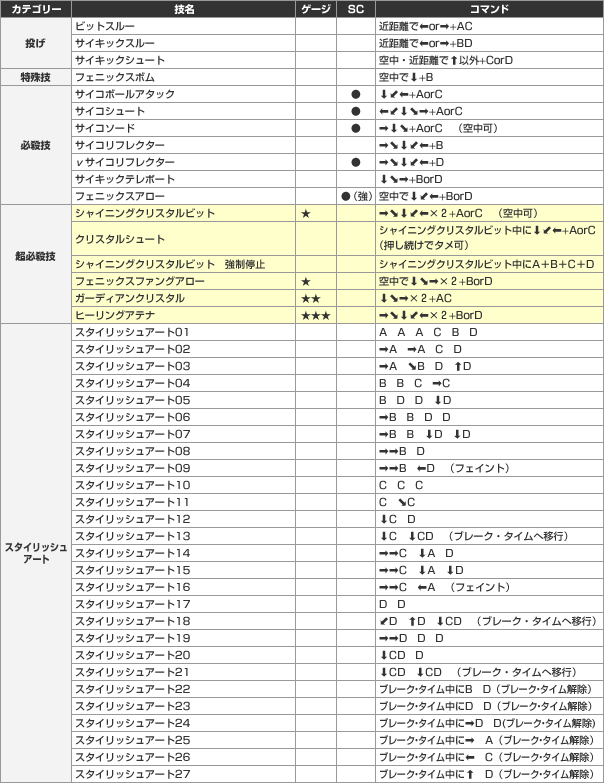
Task: Click 'スタイリッシュアート01' row name
Action: (x=132, y=332)
